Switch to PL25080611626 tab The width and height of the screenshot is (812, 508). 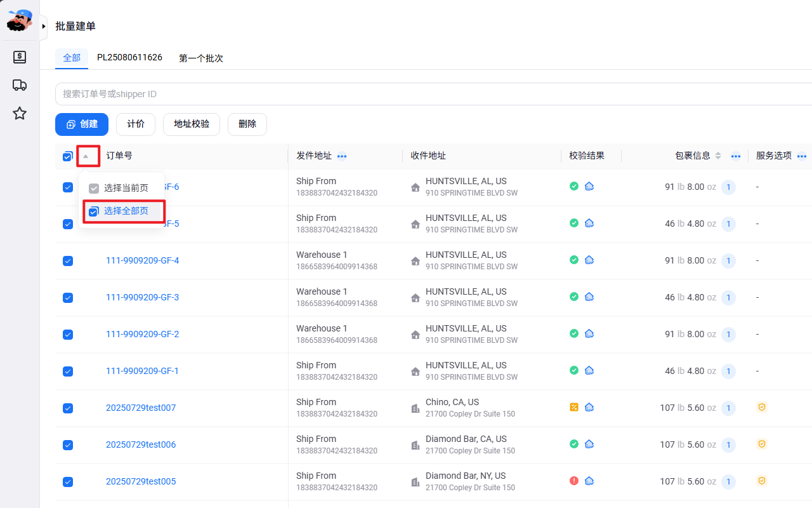coord(129,58)
